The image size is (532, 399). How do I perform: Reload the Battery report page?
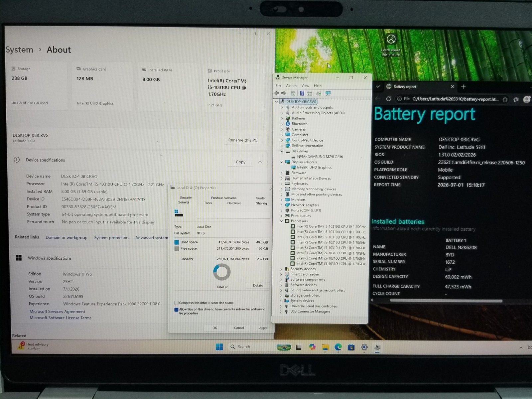pos(388,99)
